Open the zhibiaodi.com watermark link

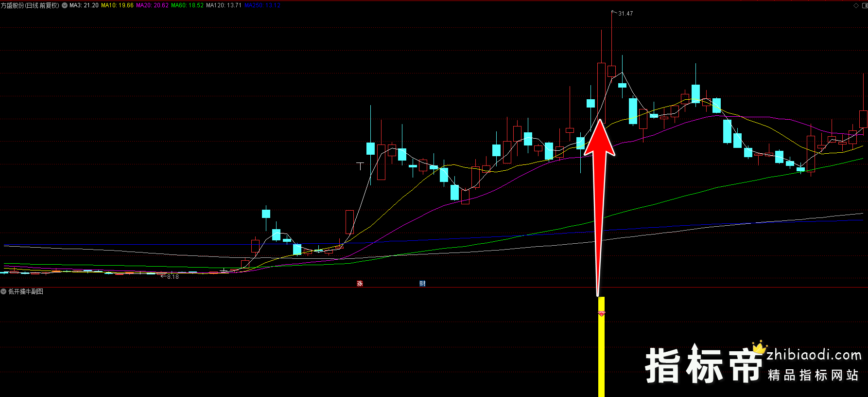pyautogui.click(x=814, y=355)
